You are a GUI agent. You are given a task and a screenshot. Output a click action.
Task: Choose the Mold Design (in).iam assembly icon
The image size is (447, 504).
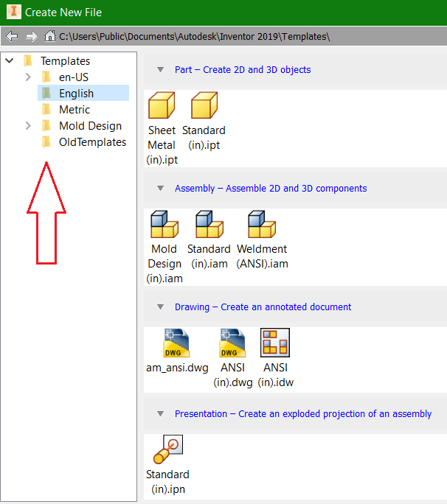click(164, 224)
